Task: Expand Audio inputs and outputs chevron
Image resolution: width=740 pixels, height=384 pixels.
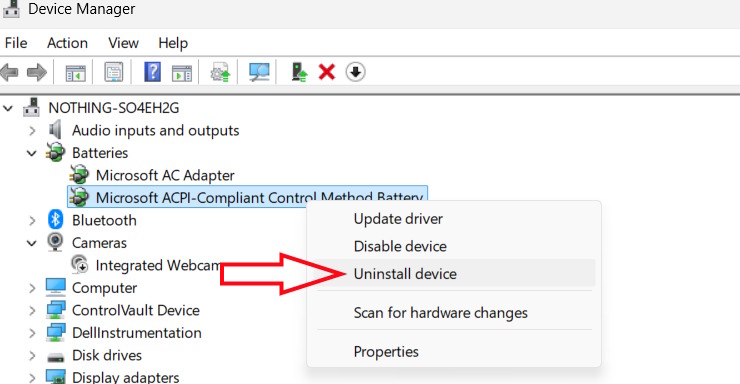Action: (32, 131)
